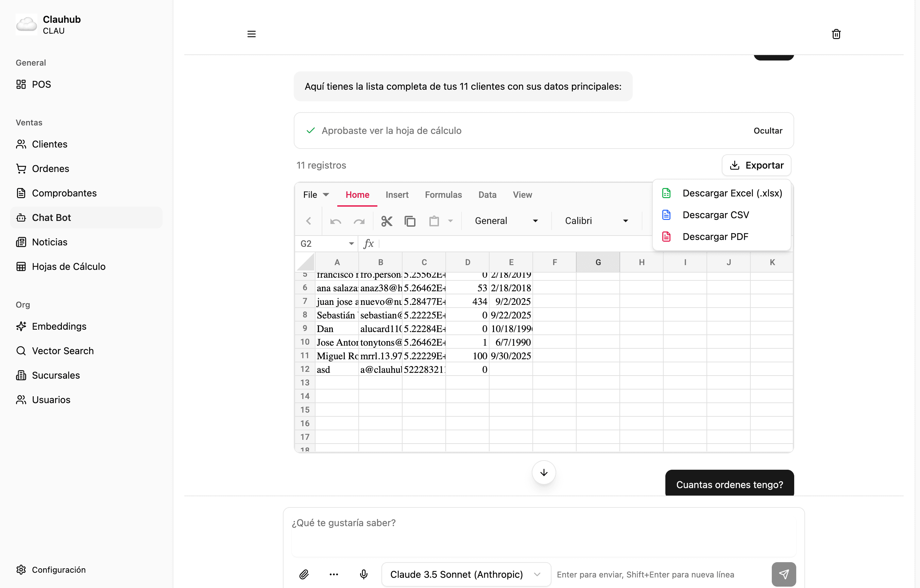Click the scroll-to-bottom arrow button
The image size is (920, 588).
pos(544,473)
